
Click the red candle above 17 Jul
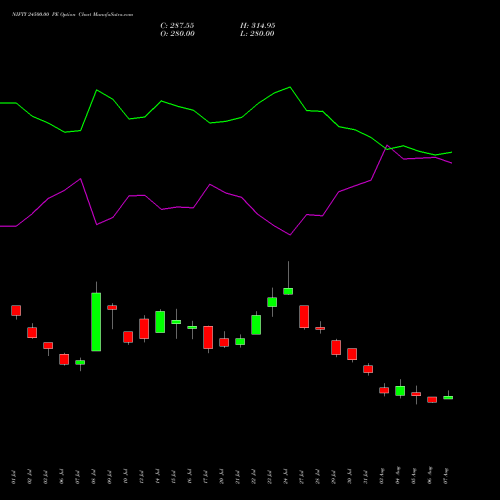click(x=208, y=337)
